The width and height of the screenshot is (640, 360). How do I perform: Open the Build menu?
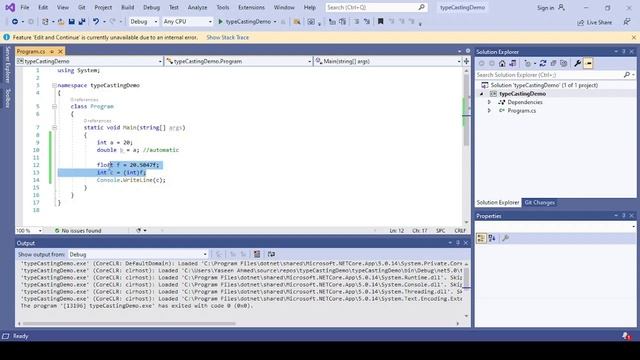tap(127, 7)
